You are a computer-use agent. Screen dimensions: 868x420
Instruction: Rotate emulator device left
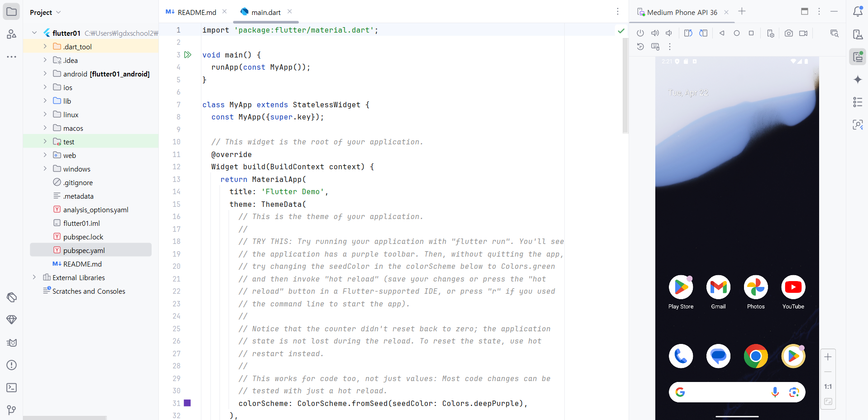(x=688, y=33)
